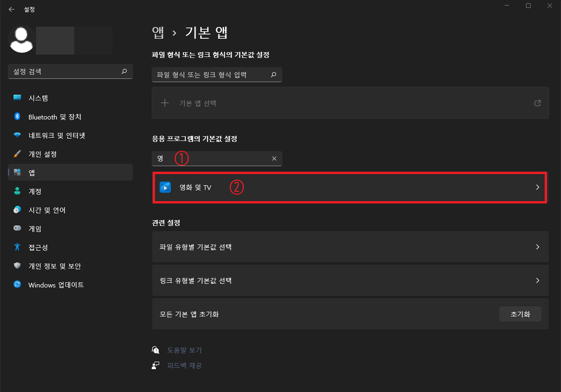Select the 게임 controller icon
The height and width of the screenshot is (392, 561).
(x=17, y=228)
